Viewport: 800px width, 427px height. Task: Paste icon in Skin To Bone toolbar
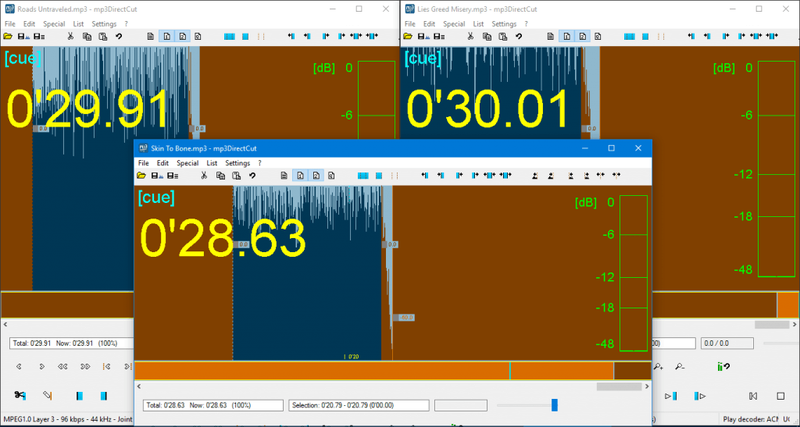pyautogui.click(x=236, y=175)
